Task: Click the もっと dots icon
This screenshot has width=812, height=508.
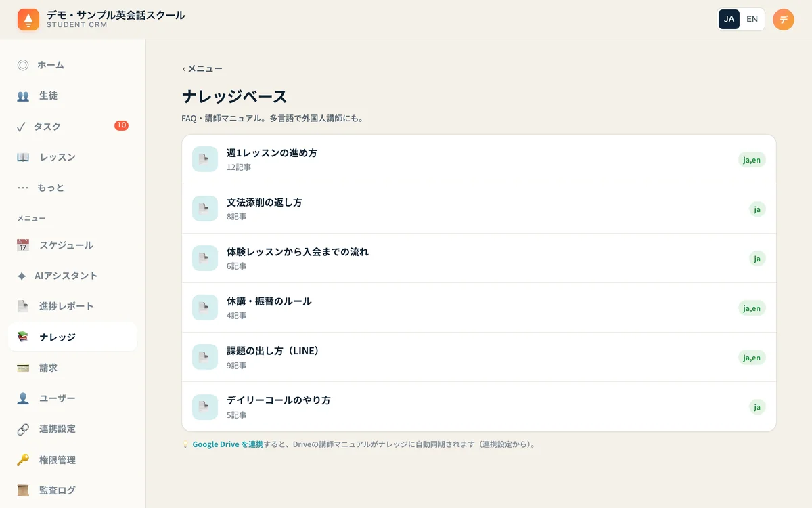Action: pos(23,188)
